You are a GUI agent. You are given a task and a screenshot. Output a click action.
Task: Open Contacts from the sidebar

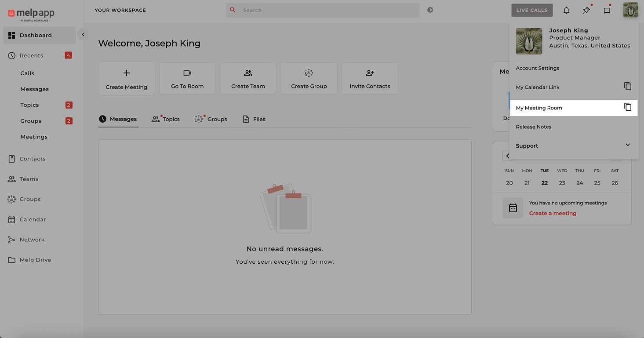(x=33, y=159)
